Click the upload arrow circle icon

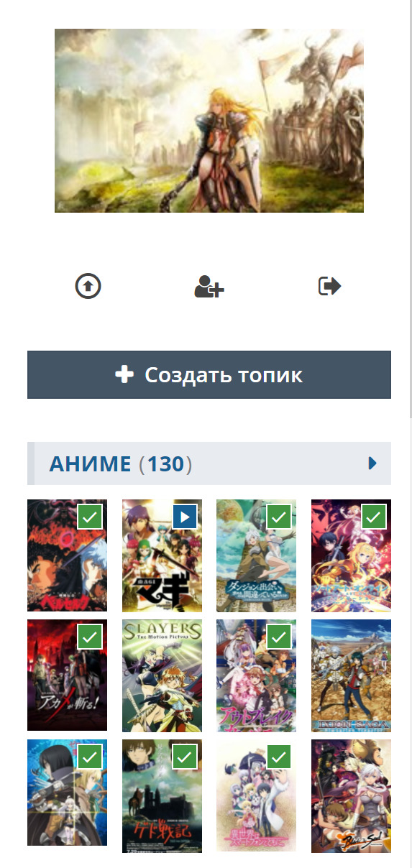[x=88, y=286]
